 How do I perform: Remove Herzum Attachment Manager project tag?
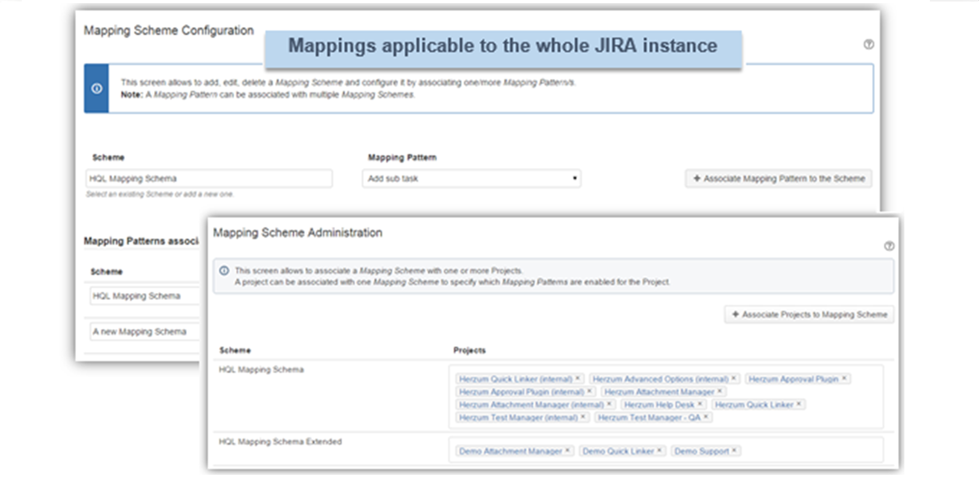(720, 391)
